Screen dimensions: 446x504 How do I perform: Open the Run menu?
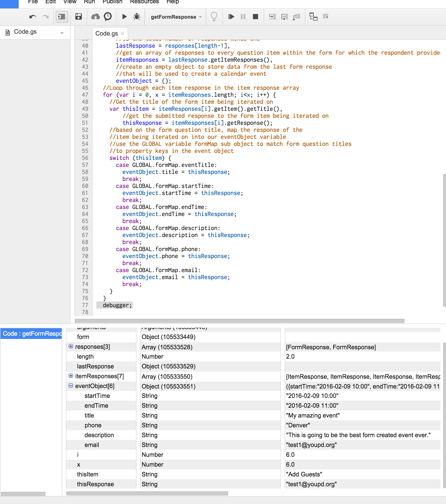(x=89, y=2)
